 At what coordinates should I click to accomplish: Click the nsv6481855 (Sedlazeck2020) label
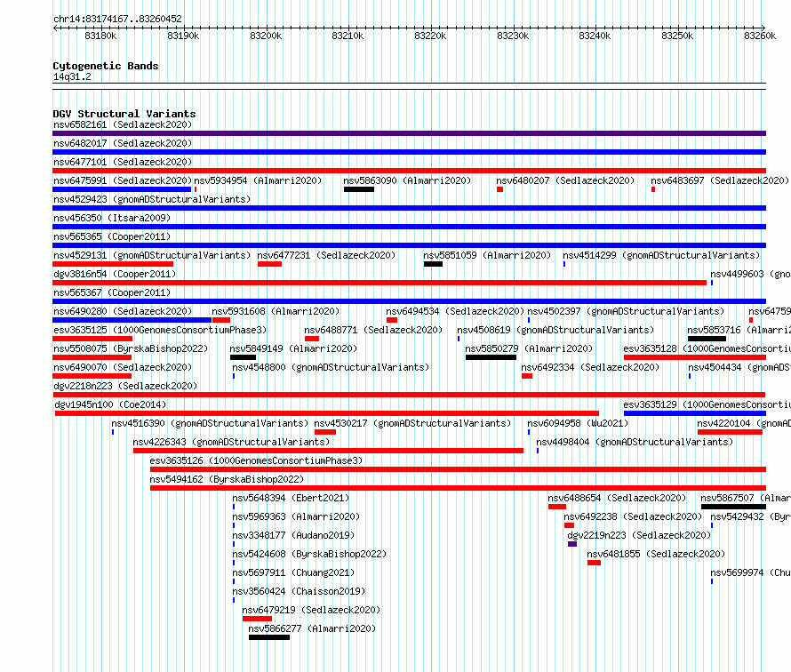click(x=656, y=554)
